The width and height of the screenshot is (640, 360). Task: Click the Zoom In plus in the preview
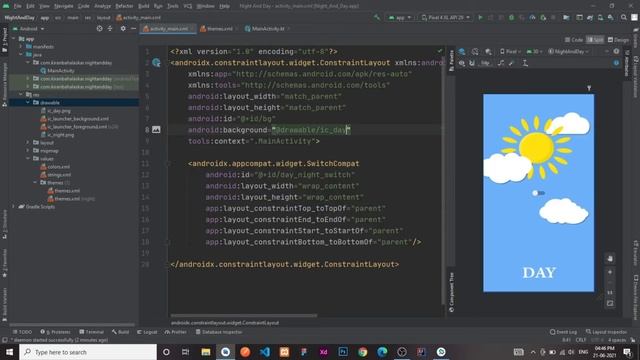(x=610, y=272)
